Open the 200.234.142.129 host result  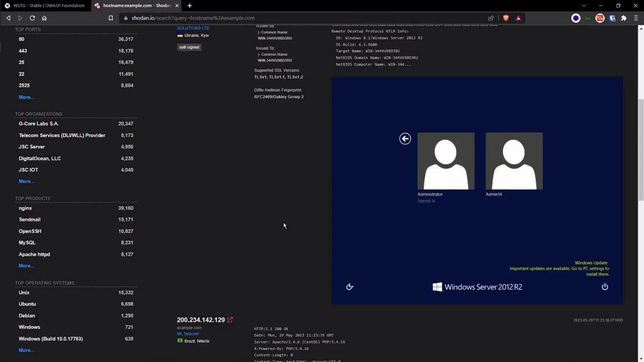[201, 320]
